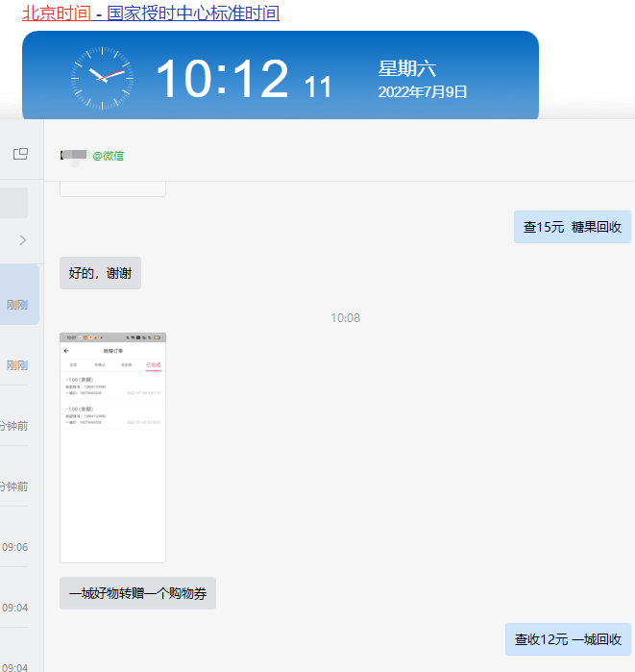Click the 10:08 chat timestamp

pos(345,318)
